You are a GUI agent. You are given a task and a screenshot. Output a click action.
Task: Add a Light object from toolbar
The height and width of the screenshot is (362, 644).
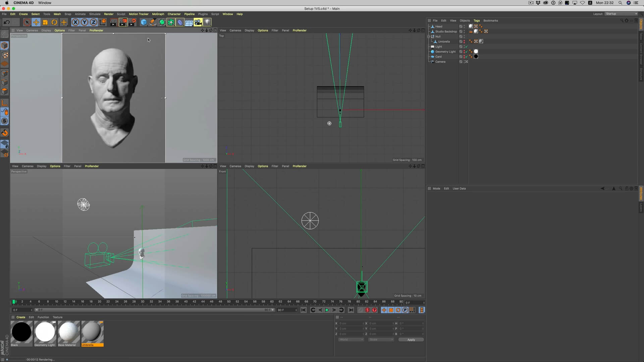tap(207, 22)
